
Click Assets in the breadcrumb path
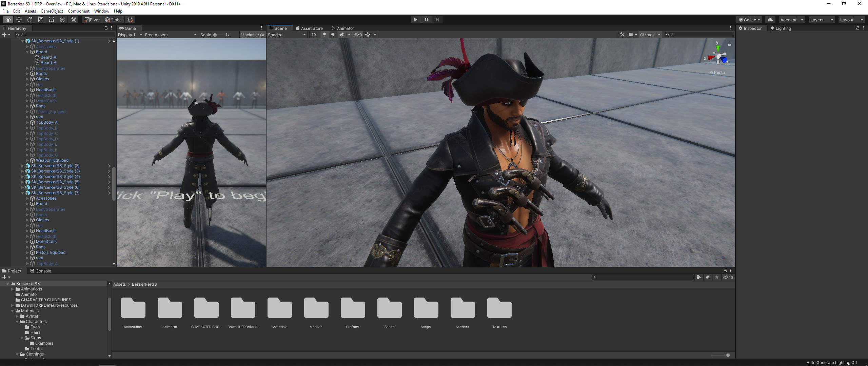(x=119, y=284)
